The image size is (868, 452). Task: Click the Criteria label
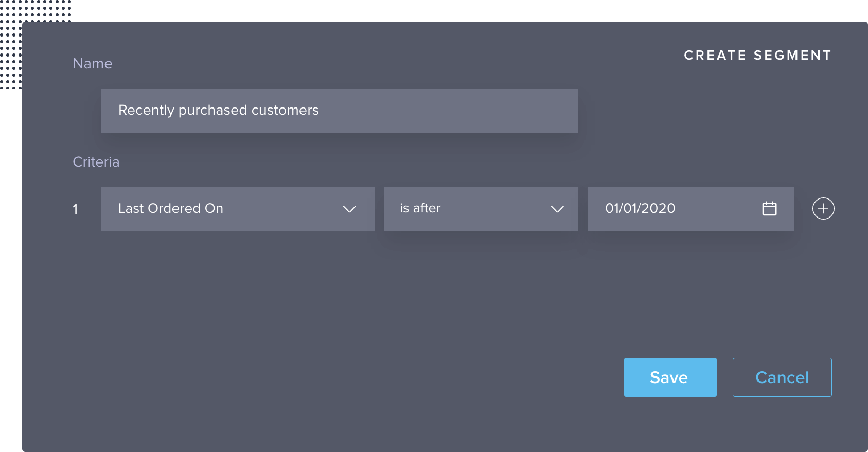pyautogui.click(x=96, y=162)
